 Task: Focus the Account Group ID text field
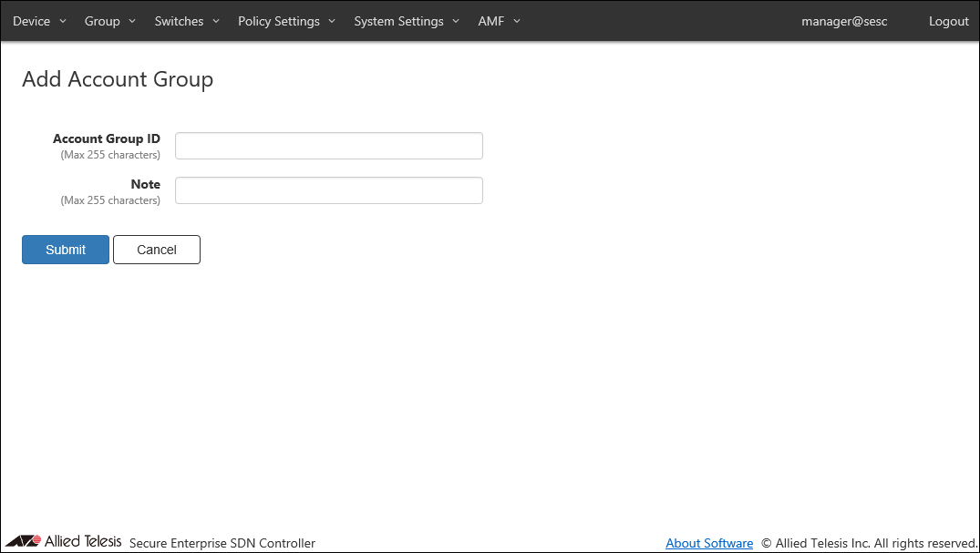point(328,146)
